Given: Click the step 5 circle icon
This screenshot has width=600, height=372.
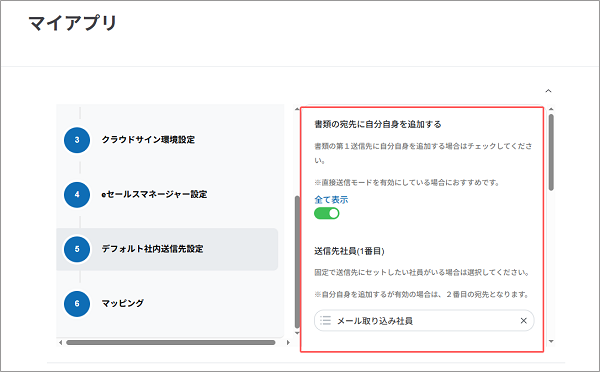Looking at the screenshot, I should tap(77, 250).
